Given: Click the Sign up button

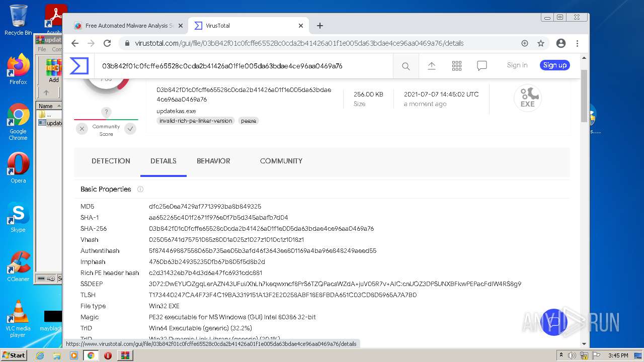Looking at the screenshot, I should (x=555, y=65).
